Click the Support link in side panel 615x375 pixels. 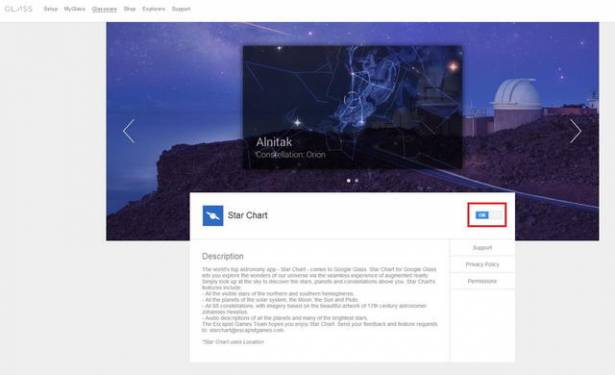482,248
